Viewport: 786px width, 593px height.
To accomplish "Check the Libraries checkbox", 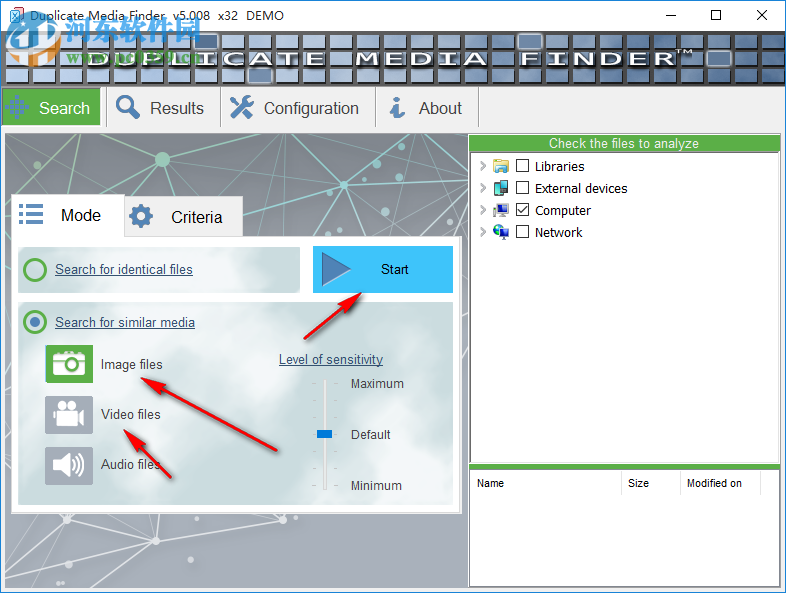I will pyautogui.click(x=522, y=165).
